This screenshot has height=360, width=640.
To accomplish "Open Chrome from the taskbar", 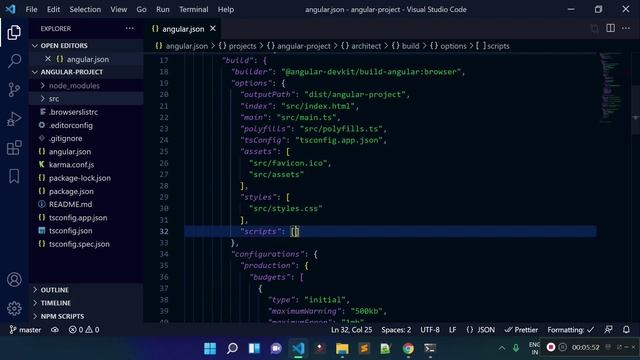I will pyautogui.click(x=408, y=348).
